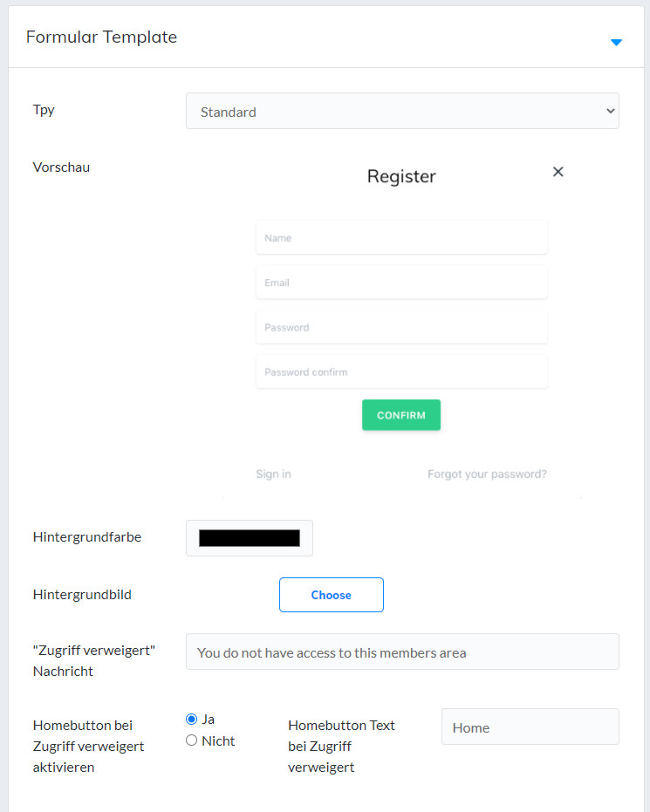This screenshot has height=812, width=650.
Task: Click the Name field in preview
Action: [401, 238]
